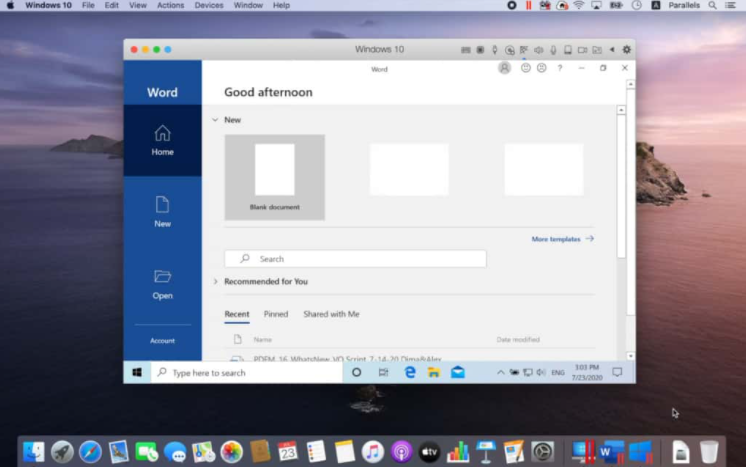
Task: Collapse the New section chevron
Action: pyautogui.click(x=215, y=120)
